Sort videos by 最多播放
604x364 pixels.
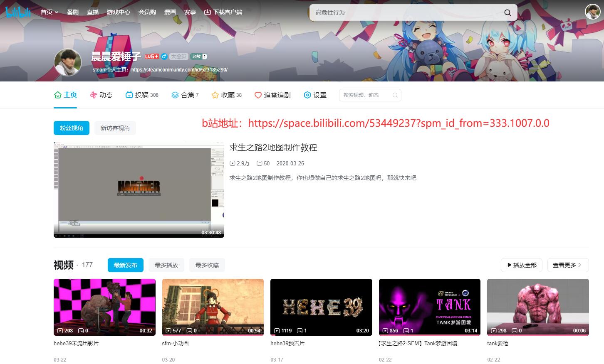(x=166, y=265)
